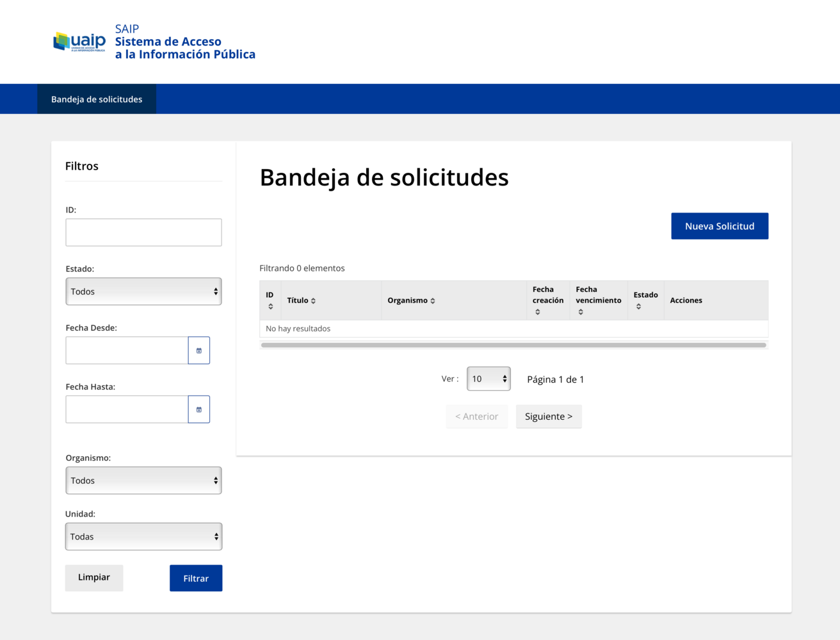
Task: Open the Unidad filter dropdown
Action: coord(143,537)
